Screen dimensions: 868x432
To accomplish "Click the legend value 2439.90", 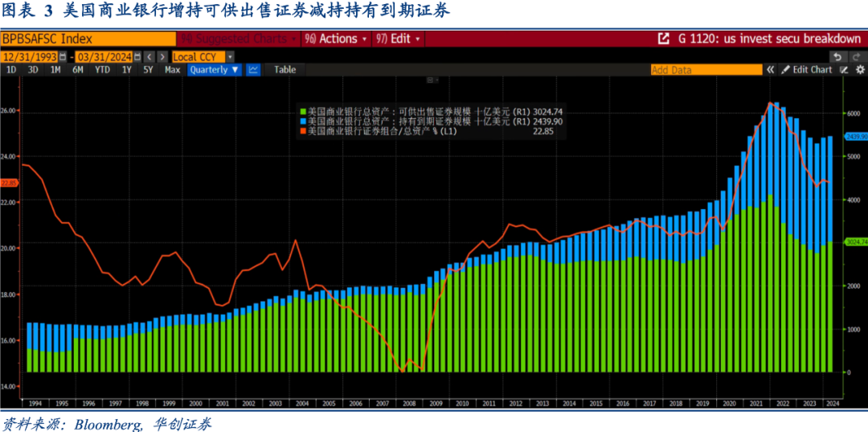I will [x=548, y=121].
